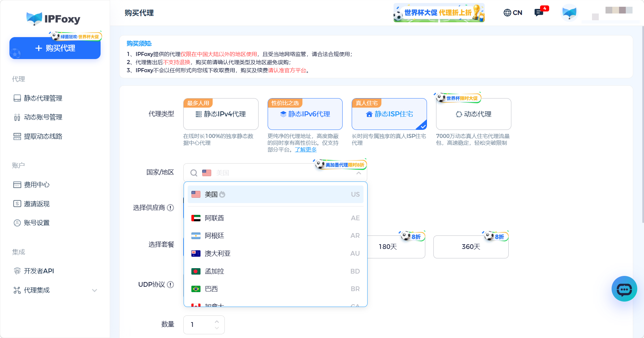Open the live chat support bubble
This screenshot has height=338, width=644.
pos(624,289)
